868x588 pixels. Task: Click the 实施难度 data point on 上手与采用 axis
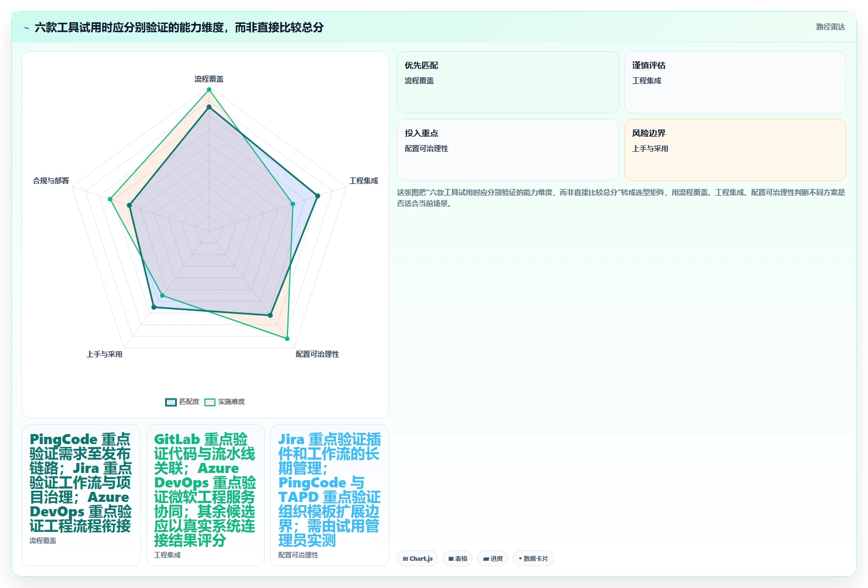pyautogui.click(x=162, y=295)
